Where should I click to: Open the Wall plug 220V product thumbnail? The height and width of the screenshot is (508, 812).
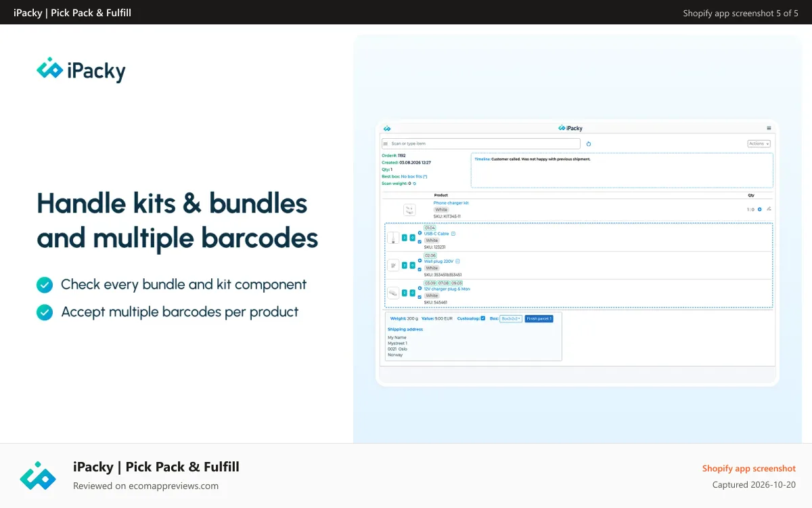pyautogui.click(x=393, y=266)
